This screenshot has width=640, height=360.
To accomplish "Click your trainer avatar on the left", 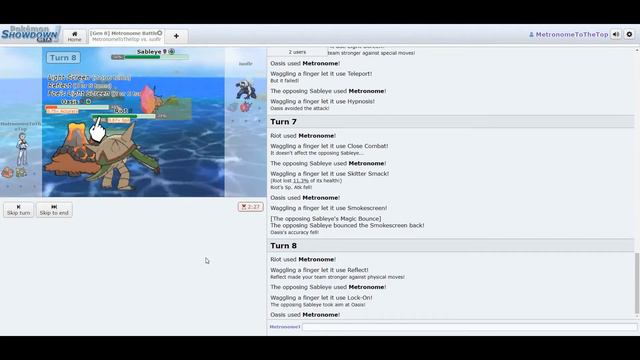I will tap(22, 149).
